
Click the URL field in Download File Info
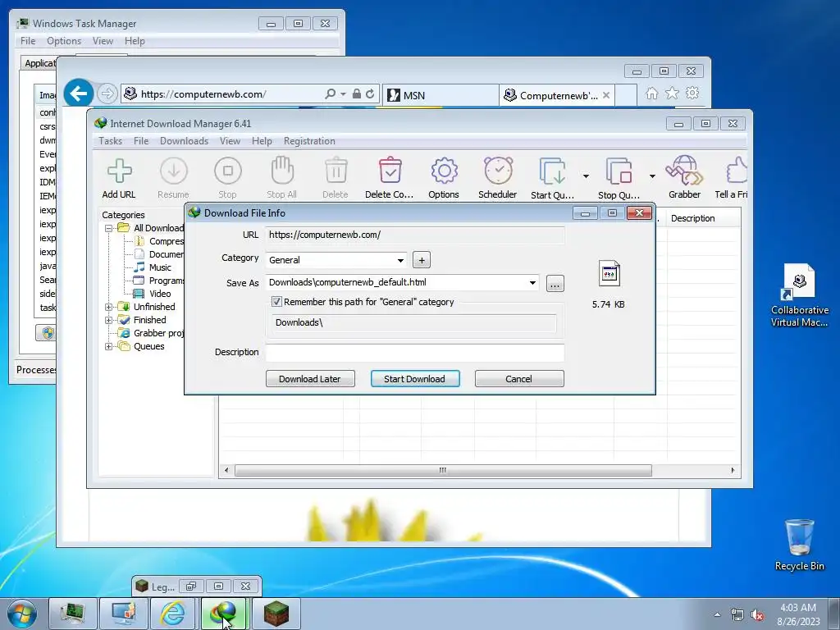pos(414,235)
